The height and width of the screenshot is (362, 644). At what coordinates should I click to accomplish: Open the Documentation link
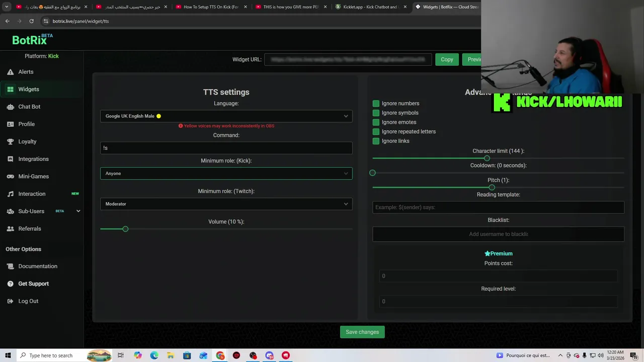click(38, 266)
